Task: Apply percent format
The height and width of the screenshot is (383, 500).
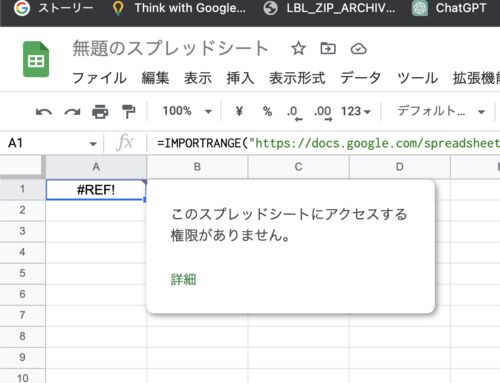Action: 267,111
